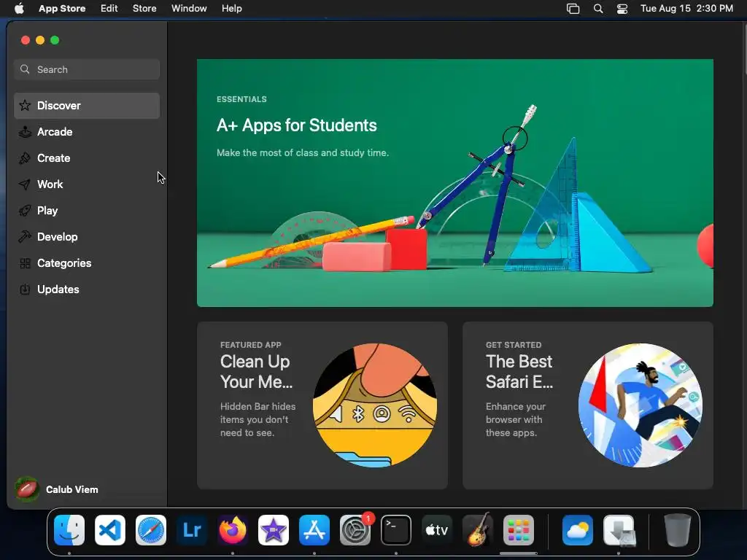This screenshot has height=560, width=747.
Task: Click the ESSENTIALS label on banner
Action: click(x=241, y=99)
